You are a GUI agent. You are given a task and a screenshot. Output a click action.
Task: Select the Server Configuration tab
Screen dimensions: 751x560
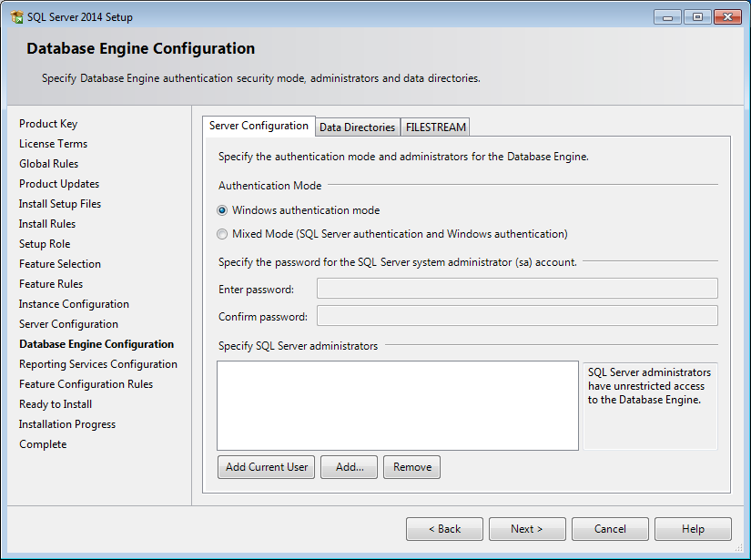point(259,126)
